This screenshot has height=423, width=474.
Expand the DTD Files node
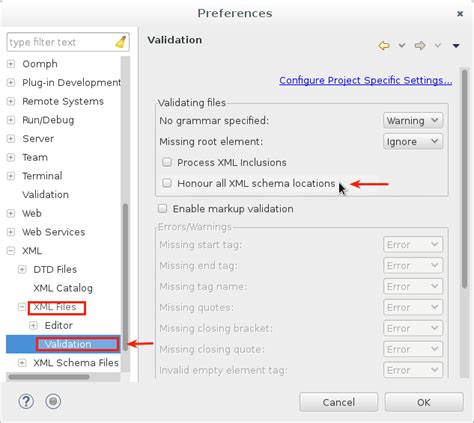(x=22, y=269)
